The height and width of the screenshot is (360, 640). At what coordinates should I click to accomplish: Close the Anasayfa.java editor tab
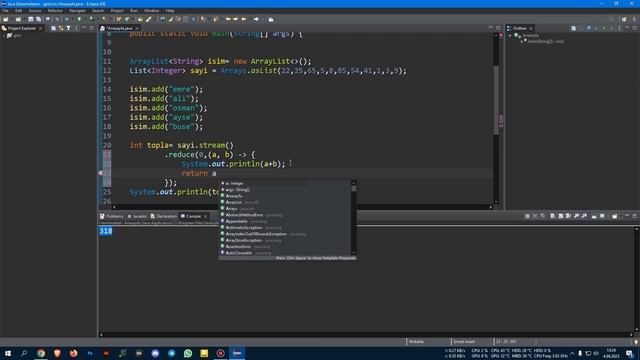coord(137,28)
